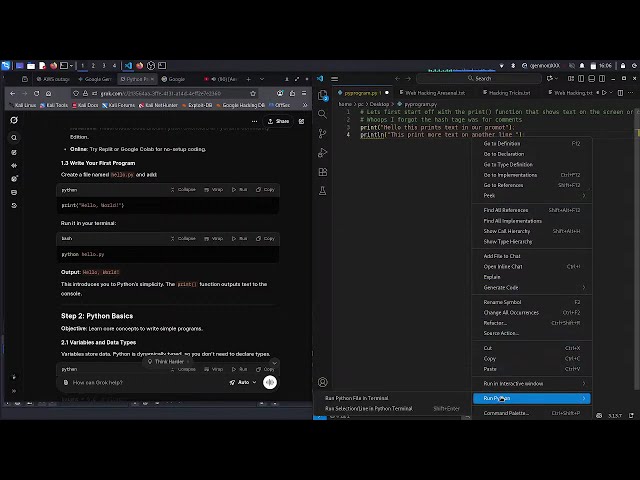Screen dimensions: 640x480
Task: Open the Accounts icon in VS Code activity bar
Action: tap(322, 382)
